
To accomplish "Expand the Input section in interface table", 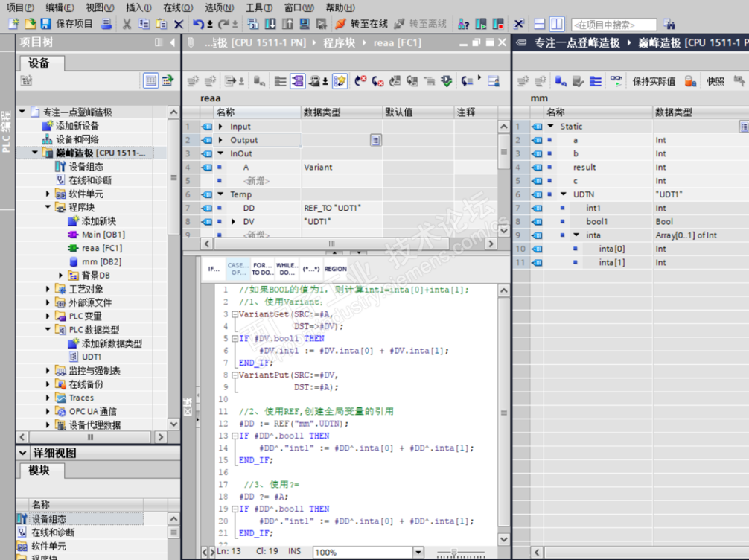I will (222, 127).
